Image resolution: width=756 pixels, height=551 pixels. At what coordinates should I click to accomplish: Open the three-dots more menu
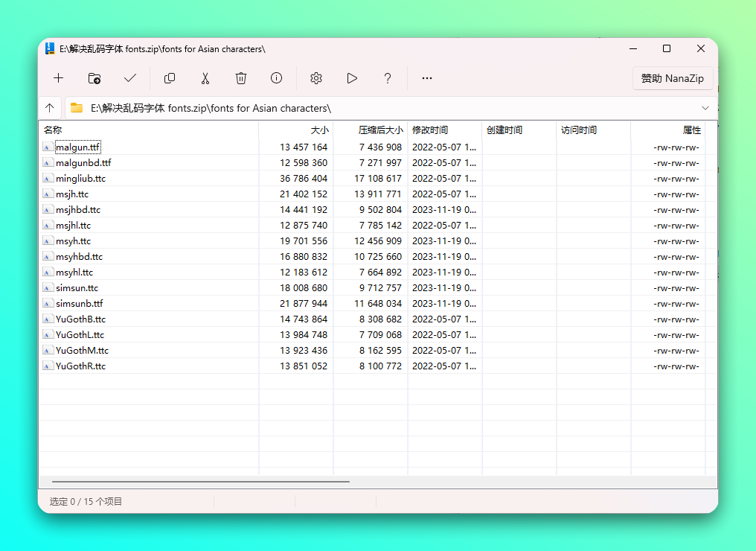pyautogui.click(x=427, y=78)
